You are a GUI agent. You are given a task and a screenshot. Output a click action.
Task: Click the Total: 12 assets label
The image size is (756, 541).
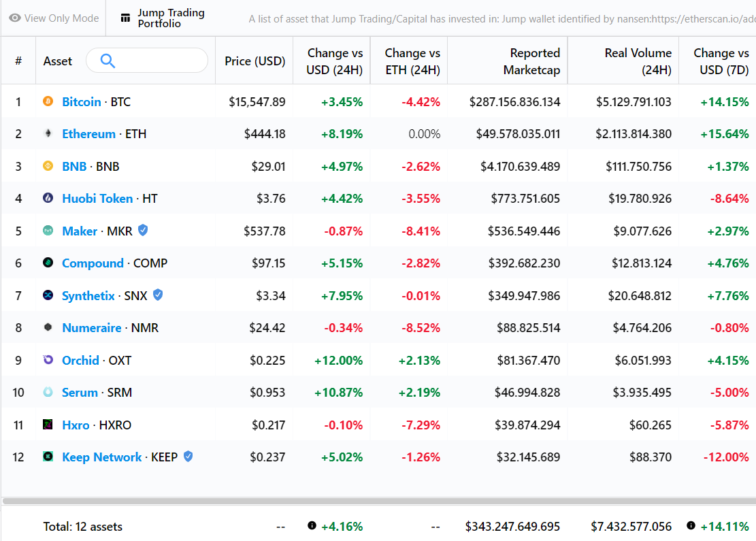coord(83,527)
